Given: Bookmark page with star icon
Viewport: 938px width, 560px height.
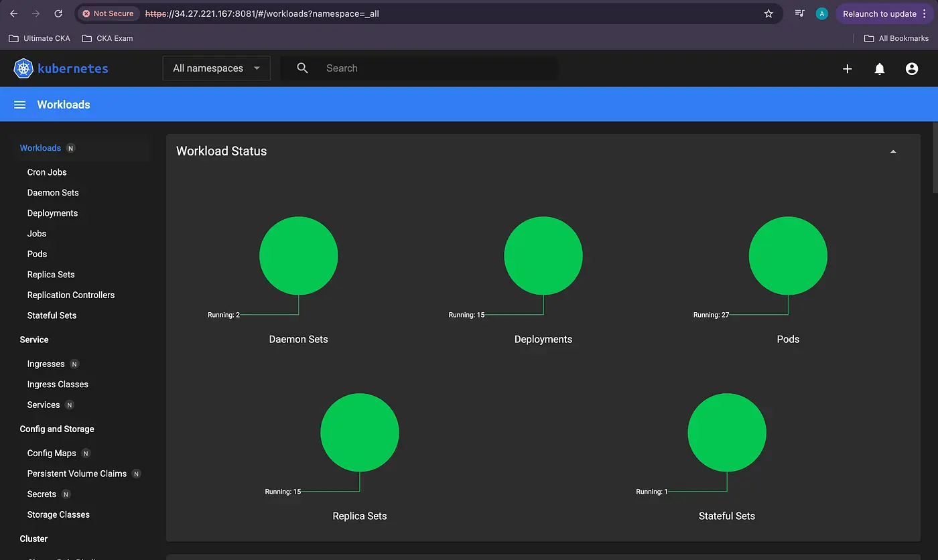Looking at the screenshot, I should (768, 13).
